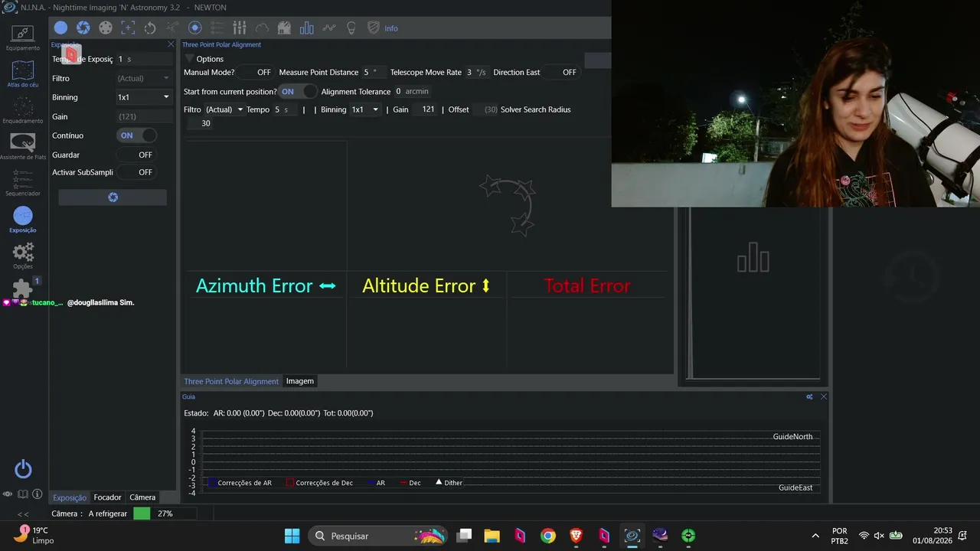Screen dimensions: 980x551
Task: Edit the Telescope Move Rate value
Action: [x=476, y=72]
